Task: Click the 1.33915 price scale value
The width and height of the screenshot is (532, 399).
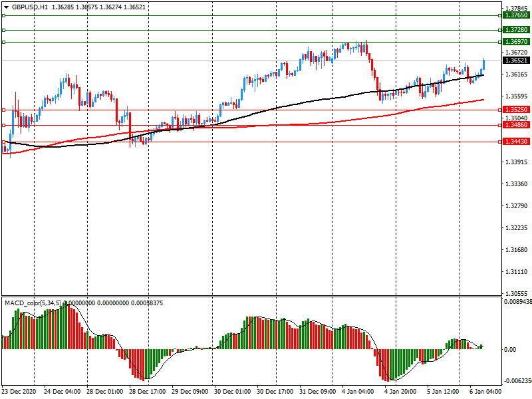Action: tap(517, 162)
